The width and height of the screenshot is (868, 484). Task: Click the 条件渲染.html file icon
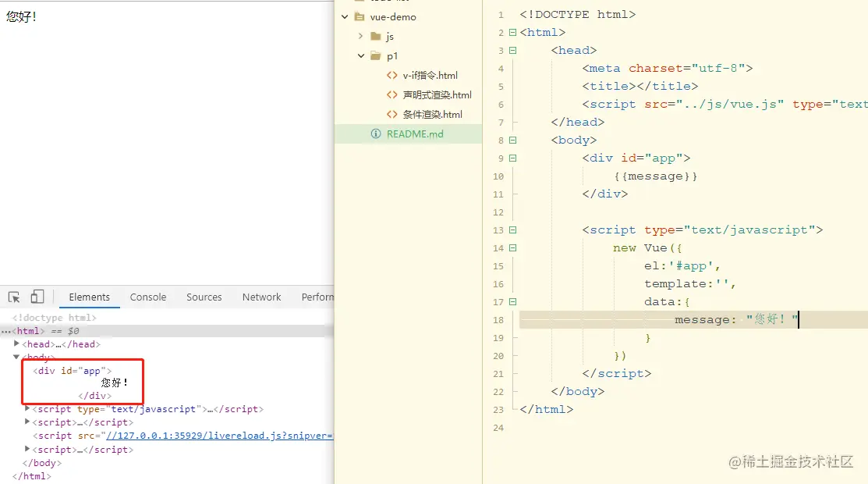point(392,114)
